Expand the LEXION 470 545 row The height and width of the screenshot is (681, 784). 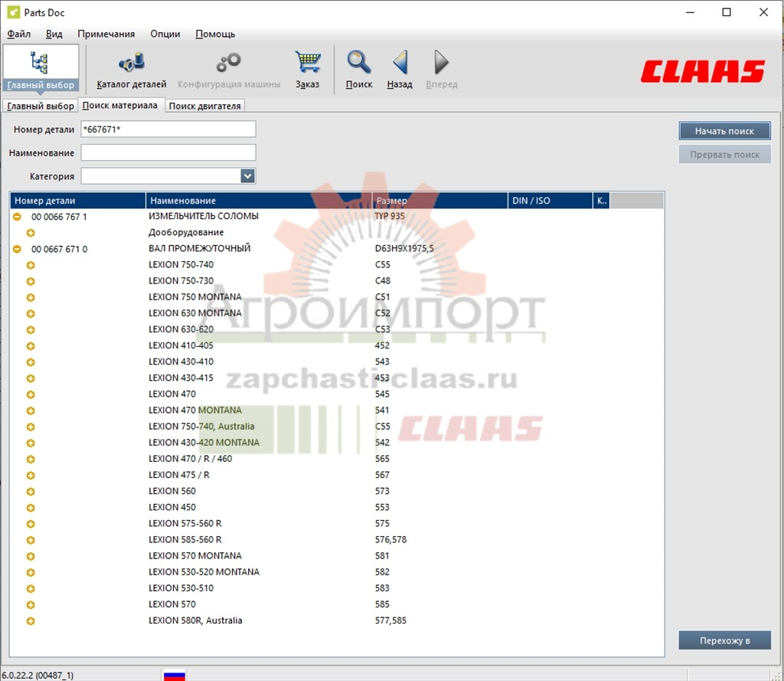tap(31, 395)
